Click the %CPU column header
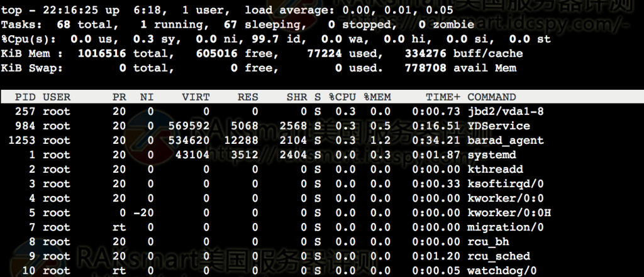 (x=343, y=97)
